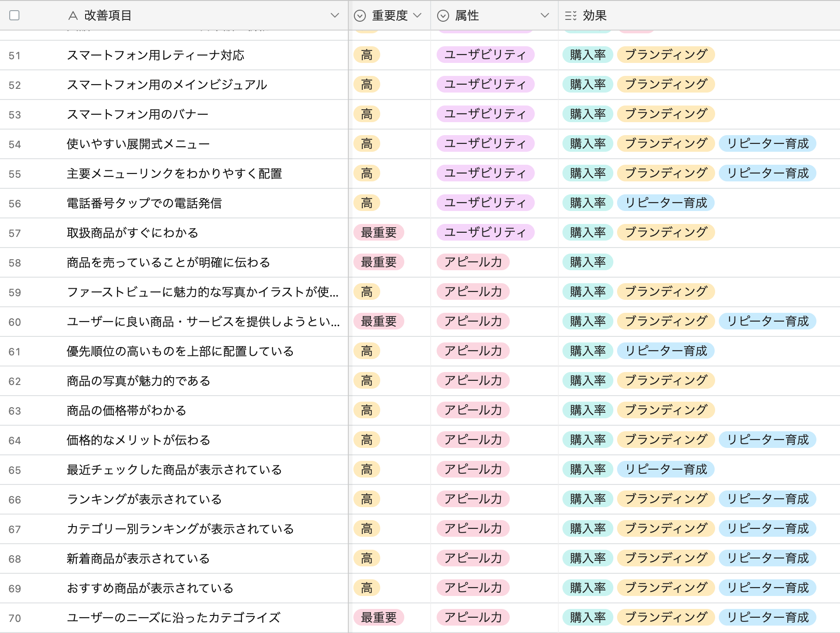The width and height of the screenshot is (840, 633).
Task: Click the リピーター育成 tag in row 68
Action: (768, 558)
